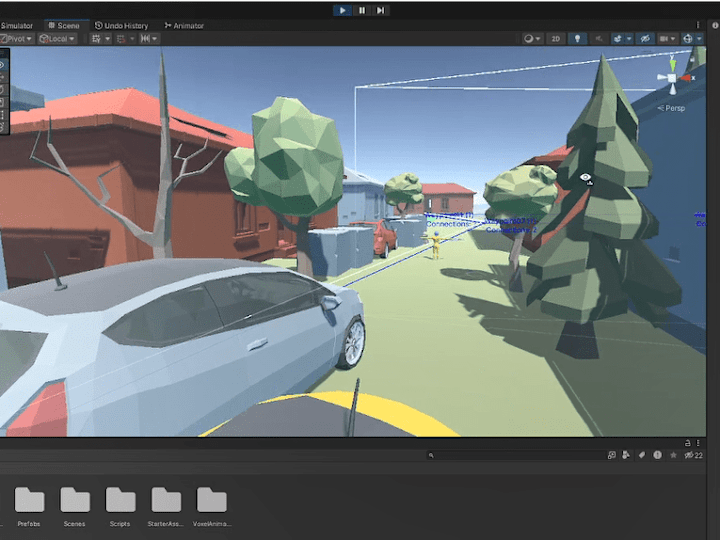The width and height of the screenshot is (720, 540).
Task: Switch to the Animator tab
Action: pyautogui.click(x=184, y=26)
